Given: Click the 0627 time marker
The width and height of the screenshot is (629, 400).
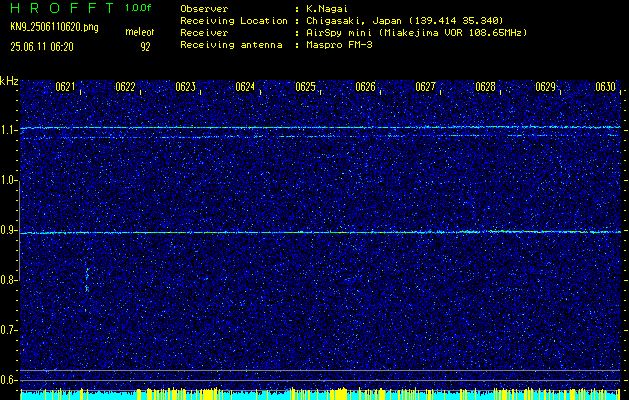Looking at the screenshot, I should (425, 87).
